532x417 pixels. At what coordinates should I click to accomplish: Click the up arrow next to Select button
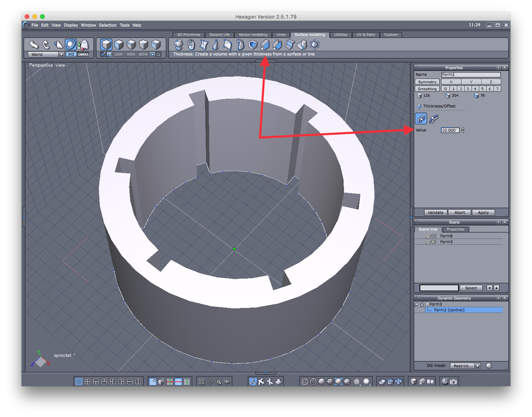click(497, 288)
